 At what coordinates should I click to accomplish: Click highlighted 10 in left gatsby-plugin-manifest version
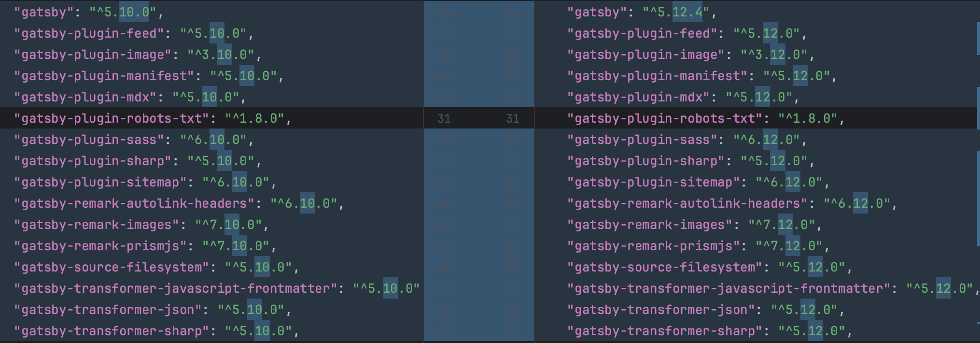[x=247, y=76]
